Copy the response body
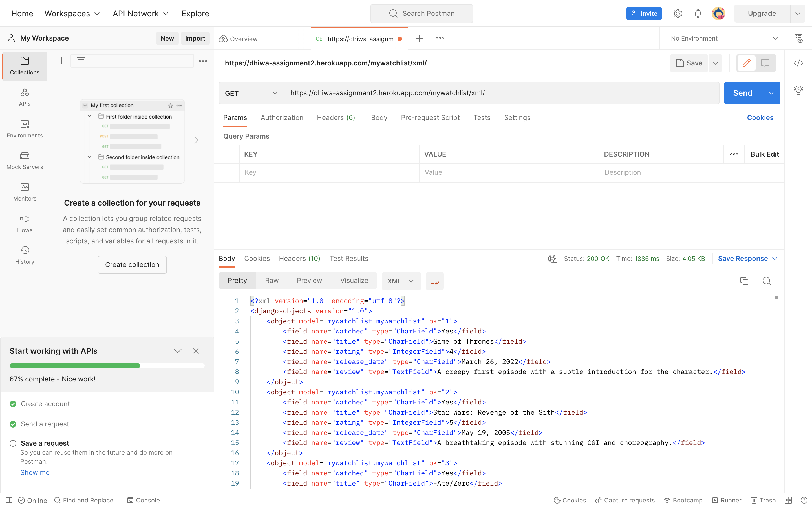Screen dimensions: 812x507 tap(744, 281)
